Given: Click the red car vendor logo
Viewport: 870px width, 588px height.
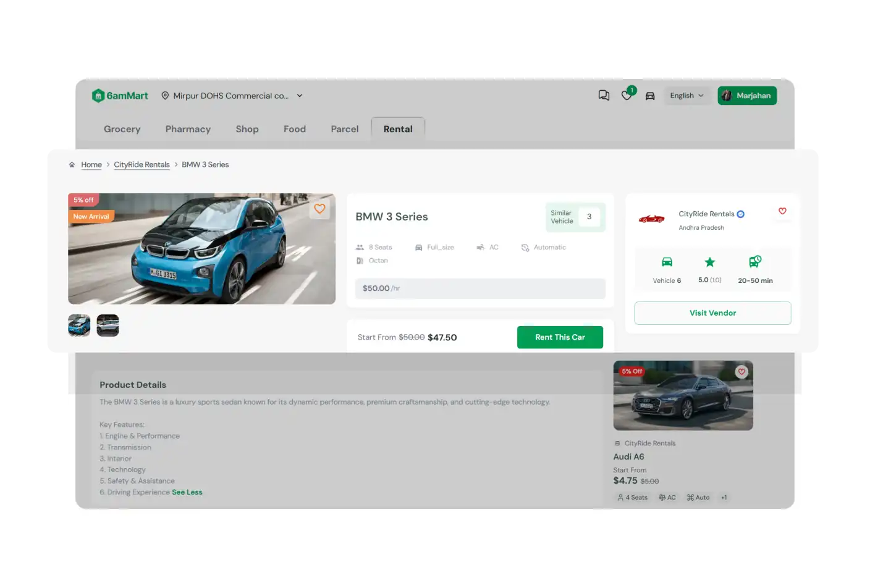Looking at the screenshot, I should [x=651, y=219].
